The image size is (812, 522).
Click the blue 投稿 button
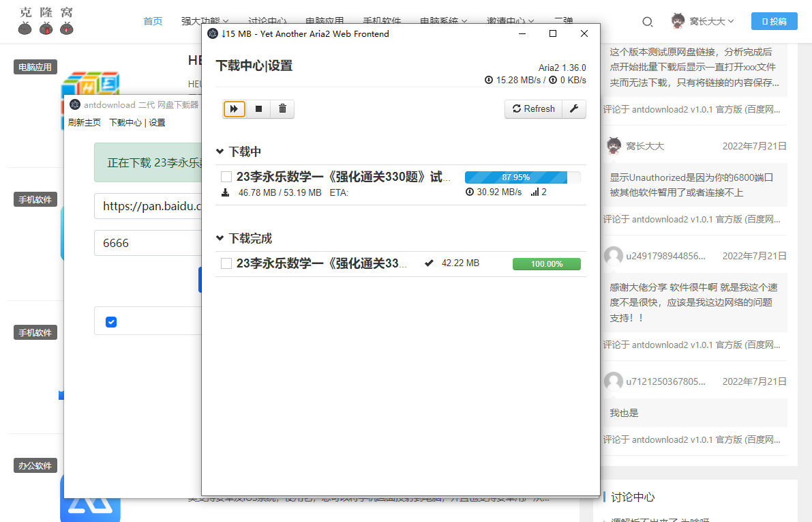[x=775, y=21]
